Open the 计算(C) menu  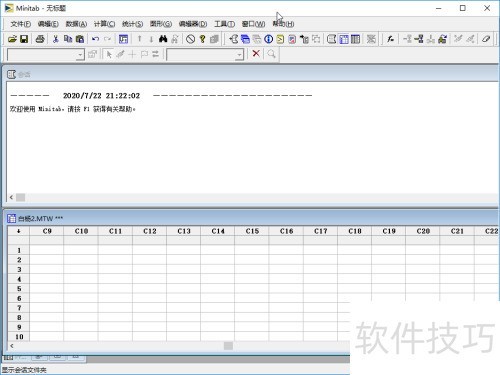pyautogui.click(x=104, y=24)
